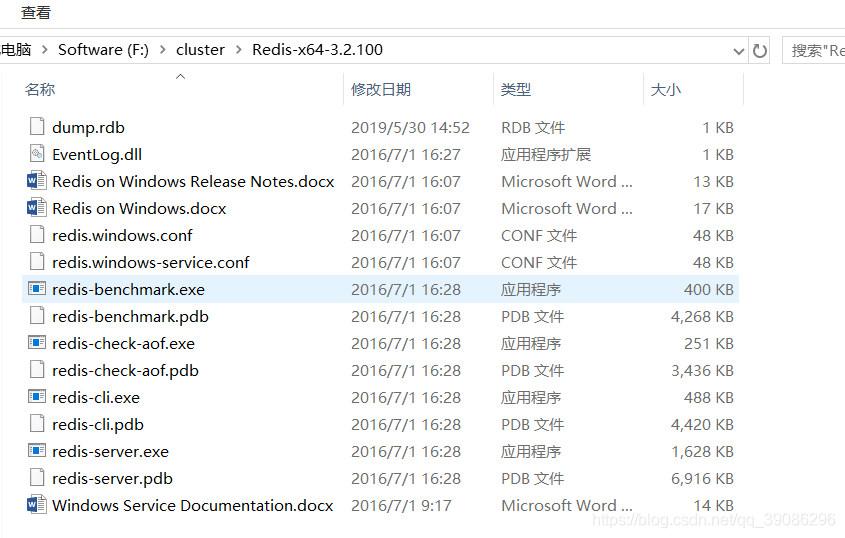Click Redis-x64-3.2.100 in the address bar

[317, 50]
